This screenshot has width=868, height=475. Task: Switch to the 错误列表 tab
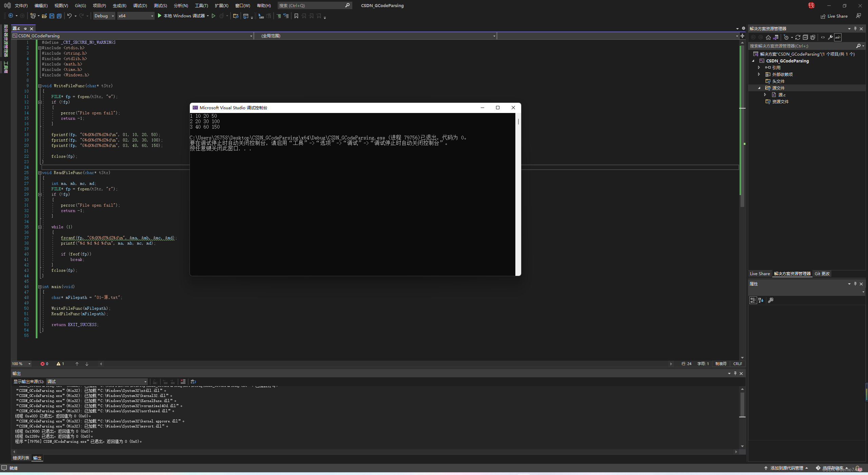coord(21,458)
